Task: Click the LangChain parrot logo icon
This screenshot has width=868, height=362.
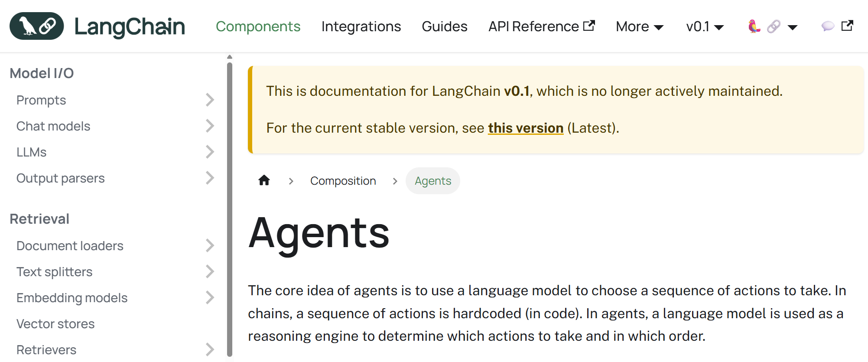Action: tap(37, 26)
